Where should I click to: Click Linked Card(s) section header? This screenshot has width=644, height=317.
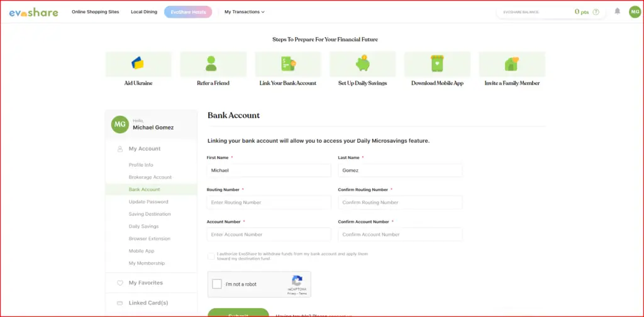[x=148, y=303]
